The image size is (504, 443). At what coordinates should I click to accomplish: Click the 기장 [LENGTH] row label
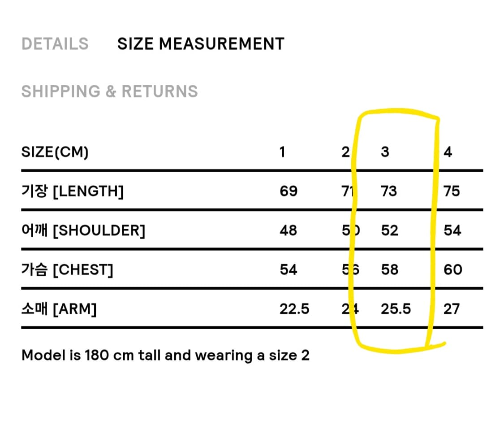[x=73, y=191]
